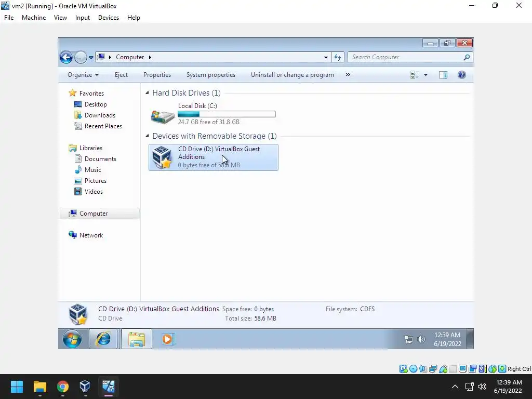
Task: Click the VirtualBox display status icon
Action: tap(462, 369)
